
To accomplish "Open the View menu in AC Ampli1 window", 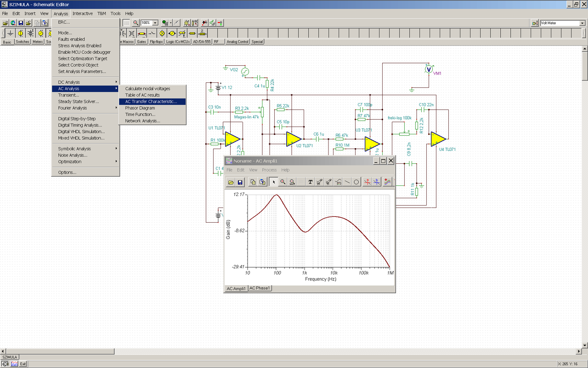I will click(253, 170).
